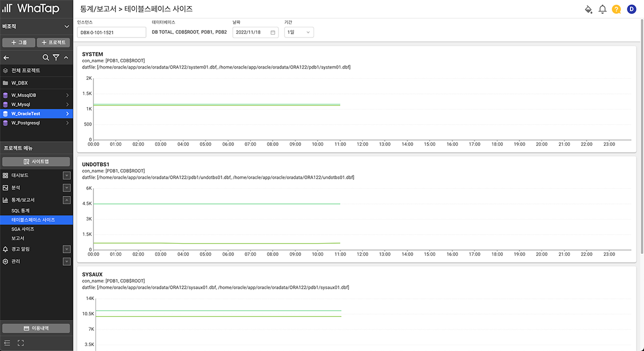Click UNDOTBS1 chart upper green line
This screenshot has height=351, width=644.
(x=217, y=204)
